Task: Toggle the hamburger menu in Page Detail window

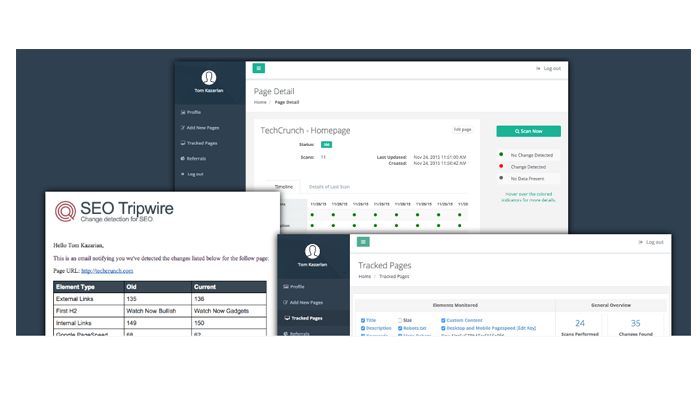Action: point(258,68)
